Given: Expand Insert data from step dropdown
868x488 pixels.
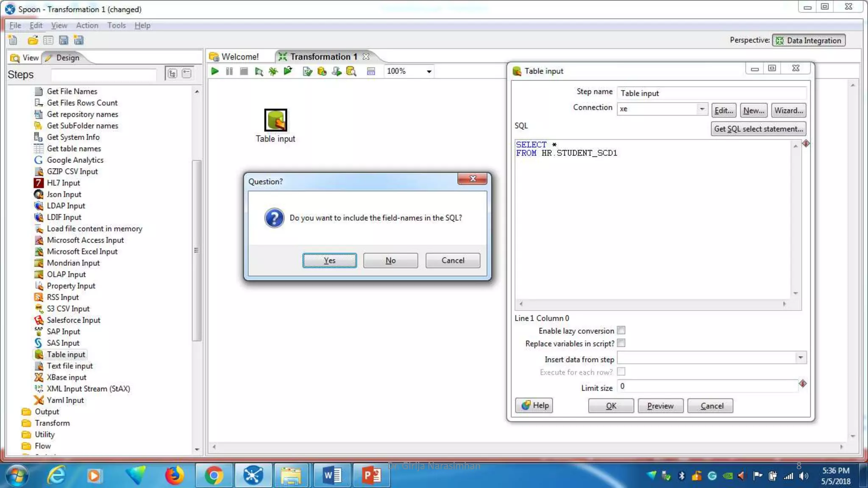Looking at the screenshot, I should click(800, 358).
